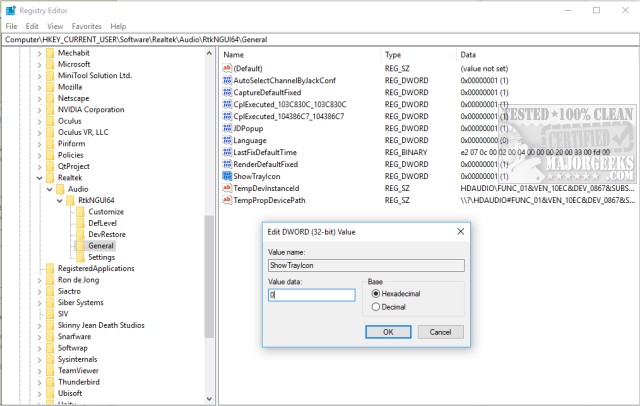The width and height of the screenshot is (640, 406).
Task: Click the tree pane vertical scrollbar thumb
Action: click(209, 277)
